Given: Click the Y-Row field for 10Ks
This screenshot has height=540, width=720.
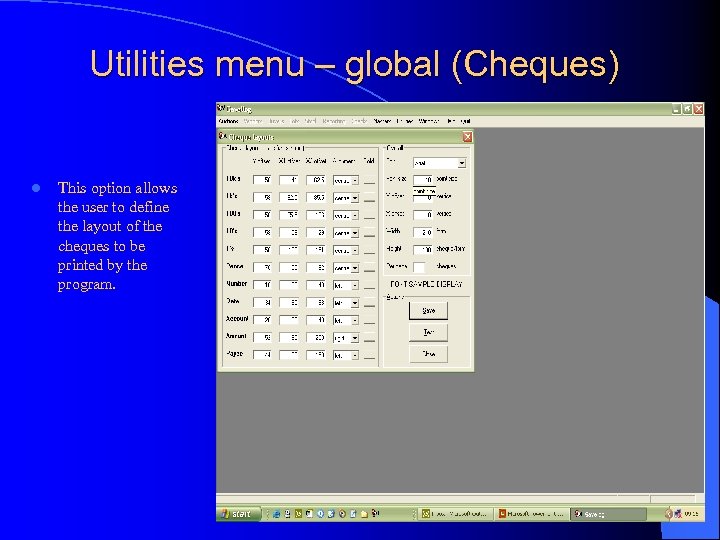Looking at the screenshot, I should [262, 180].
